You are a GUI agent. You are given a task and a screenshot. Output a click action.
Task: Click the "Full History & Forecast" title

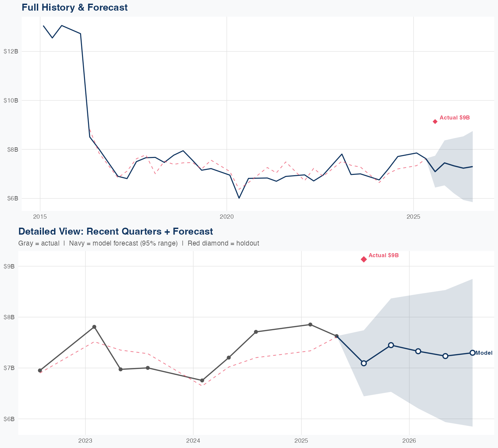(75, 7)
